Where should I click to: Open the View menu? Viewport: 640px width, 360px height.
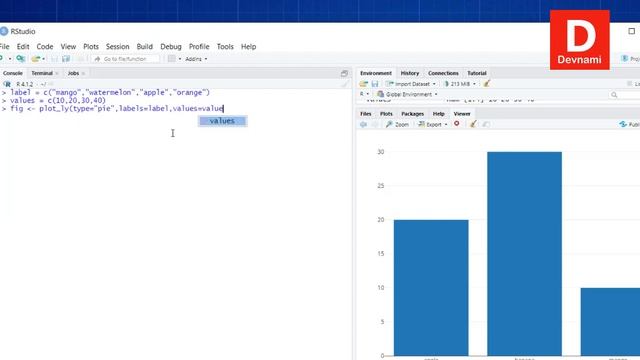tap(68, 47)
